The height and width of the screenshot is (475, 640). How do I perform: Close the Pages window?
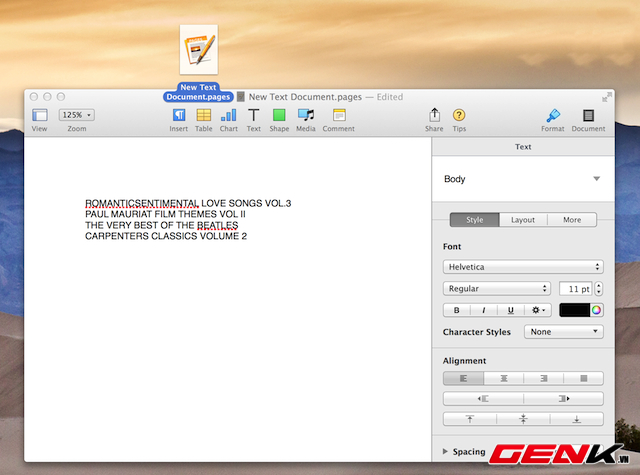(x=34, y=97)
